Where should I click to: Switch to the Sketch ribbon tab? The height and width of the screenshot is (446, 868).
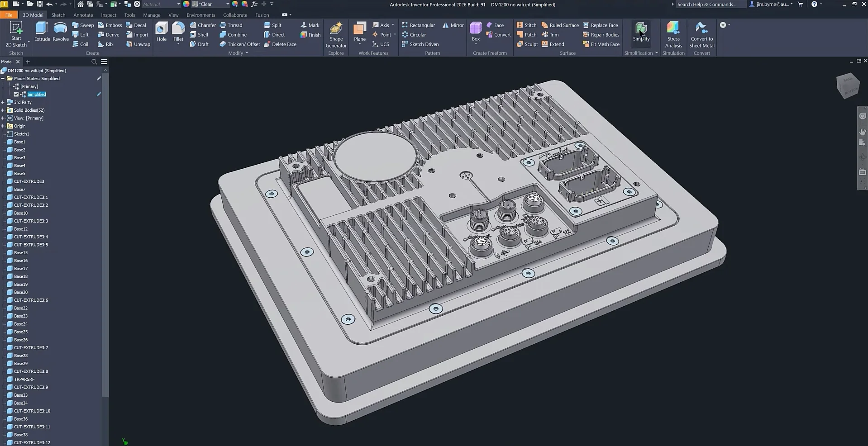pyautogui.click(x=58, y=14)
